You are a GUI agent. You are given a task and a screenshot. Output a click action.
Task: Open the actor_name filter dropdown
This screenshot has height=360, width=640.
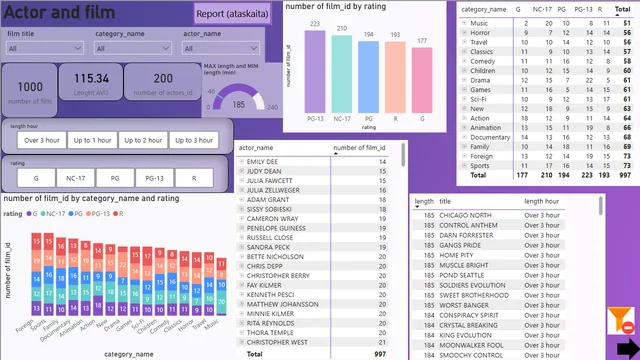(221, 49)
